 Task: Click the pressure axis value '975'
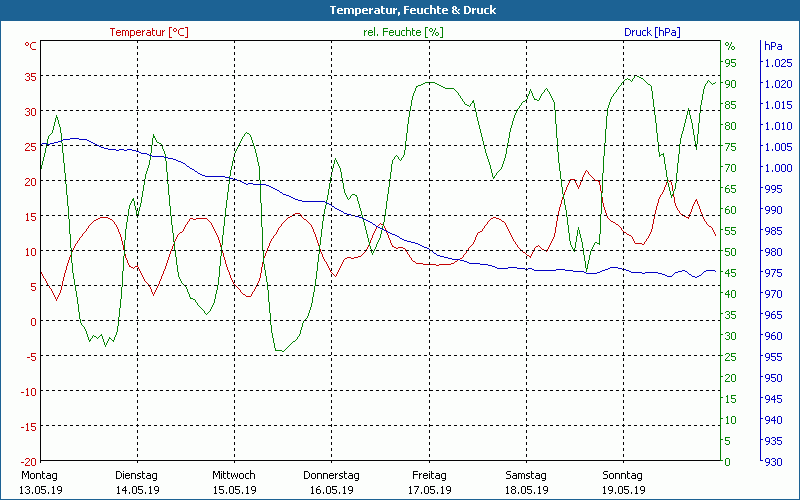coord(773,273)
